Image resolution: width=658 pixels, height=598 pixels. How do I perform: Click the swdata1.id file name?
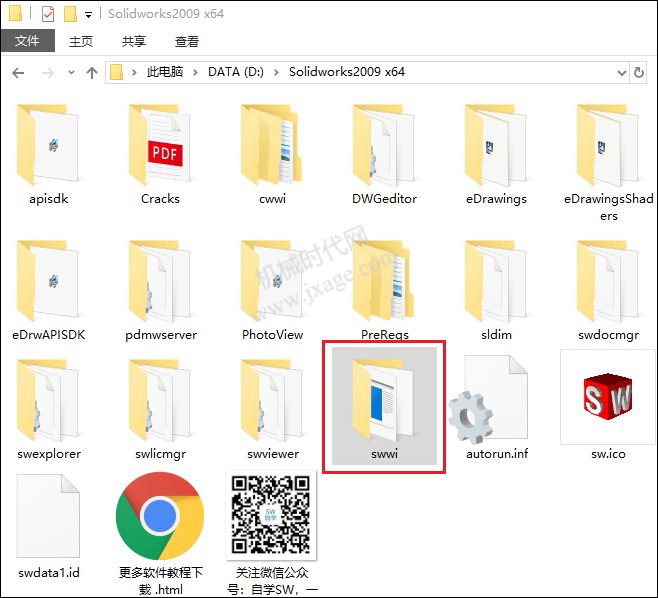click(49, 573)
